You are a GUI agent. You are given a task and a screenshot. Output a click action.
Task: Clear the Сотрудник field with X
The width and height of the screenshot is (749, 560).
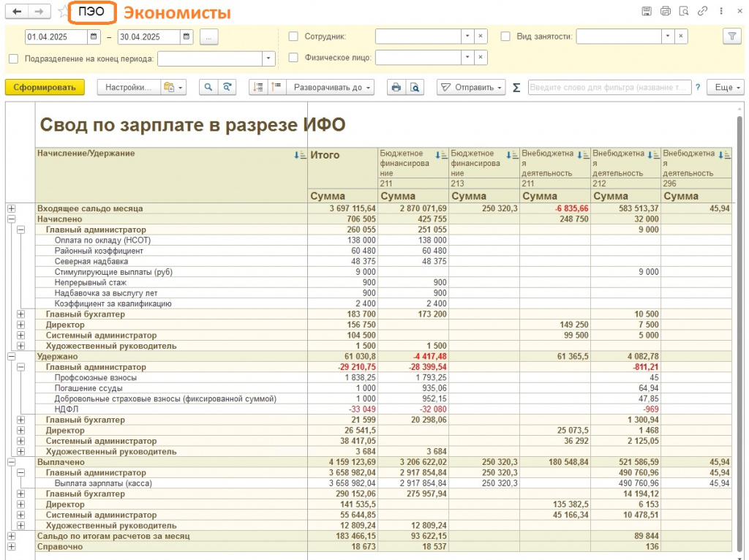click(x=481, y=36)
